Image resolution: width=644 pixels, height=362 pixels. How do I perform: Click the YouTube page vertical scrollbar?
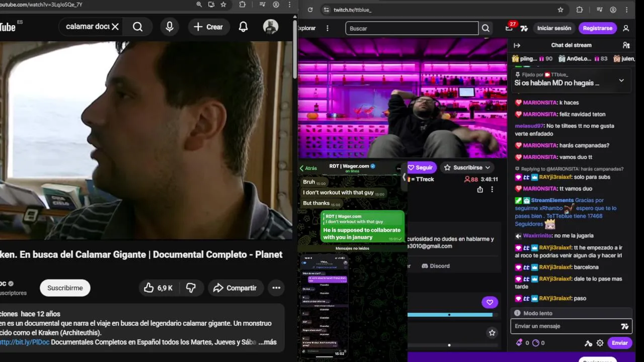(x=294, y=50)
